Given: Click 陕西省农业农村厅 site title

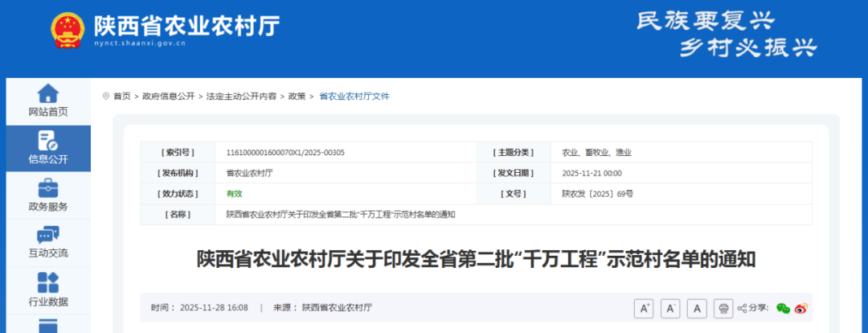Looking at the screenshot, I should [186, 26].
